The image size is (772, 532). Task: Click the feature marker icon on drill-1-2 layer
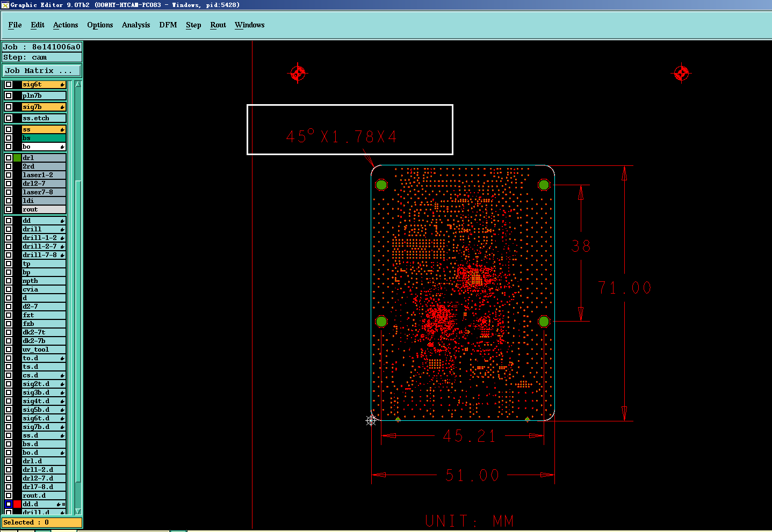(x=62, y=238)
